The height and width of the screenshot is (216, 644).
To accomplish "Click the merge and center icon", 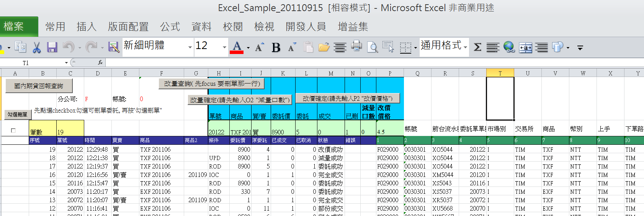I will tap(526, 47).
